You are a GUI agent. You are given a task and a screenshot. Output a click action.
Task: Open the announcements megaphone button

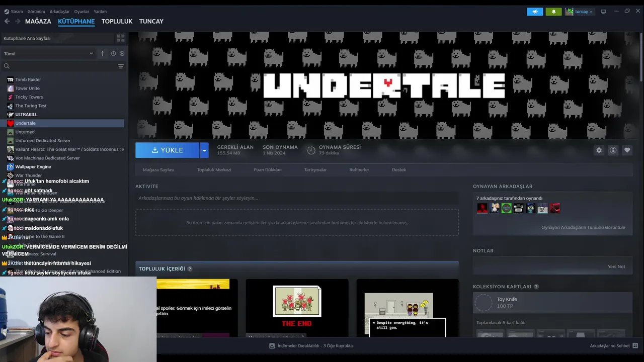click(x=535, y=12)
